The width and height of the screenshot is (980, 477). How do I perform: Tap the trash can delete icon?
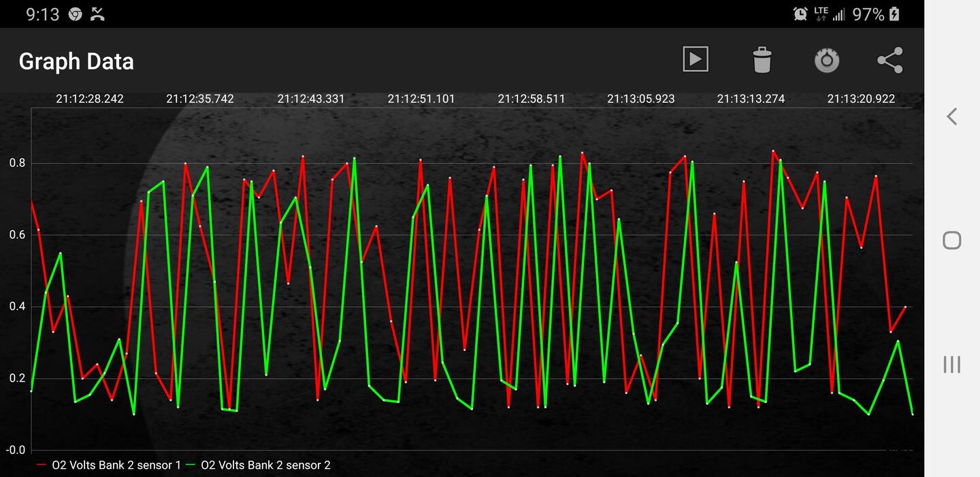coord(762,60)
